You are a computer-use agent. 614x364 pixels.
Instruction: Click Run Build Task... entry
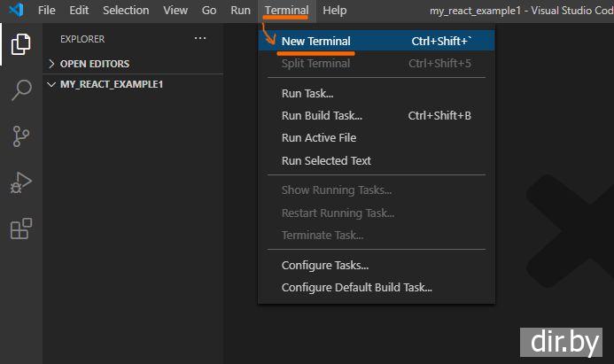coord(322,115)
